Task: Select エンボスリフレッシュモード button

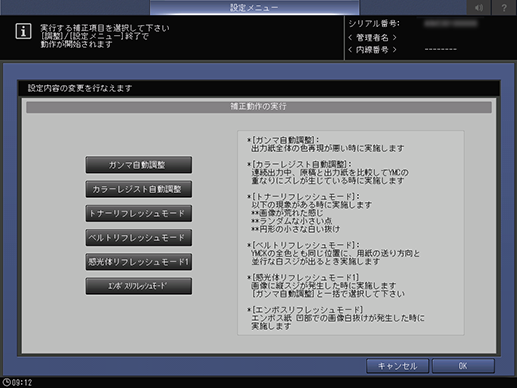Action: [139, 286]
